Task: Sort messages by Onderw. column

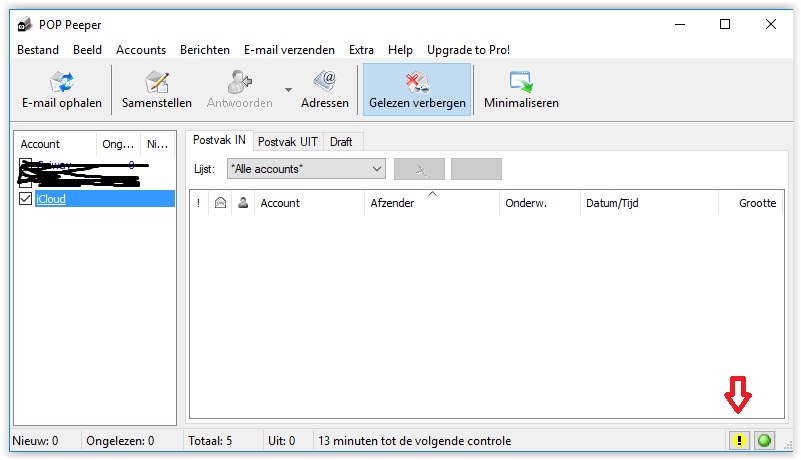Action: click(539, 203)
